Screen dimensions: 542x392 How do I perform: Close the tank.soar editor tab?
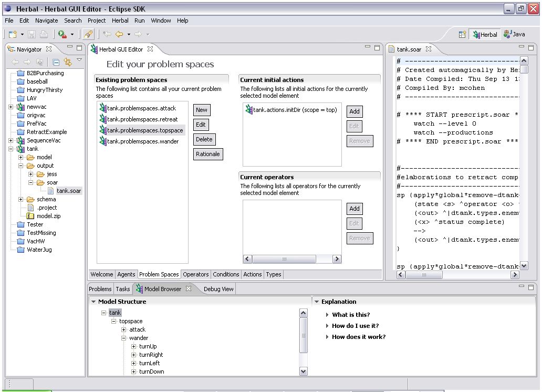pyautogui.click(x=429, y=49)
